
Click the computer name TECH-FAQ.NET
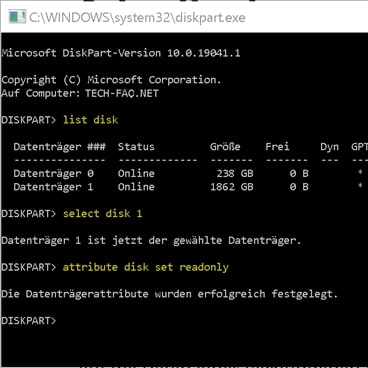pyautogui.click(x=122, y=93)
